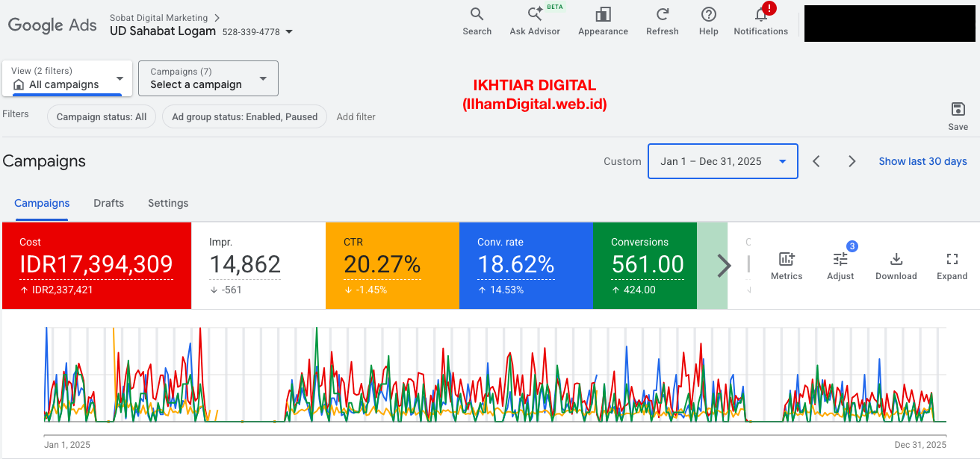Screen dimensions: 980x459
Task: Click account ID 528-339-4778
Action: 251,32
